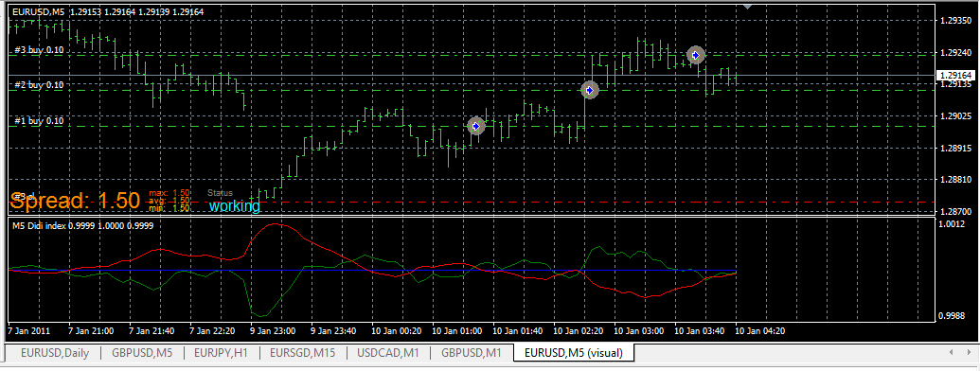Switch to the EURUSD,Daily chart tab
The height and width of the screenshot is (371, 980).
[x=55, y=353]
